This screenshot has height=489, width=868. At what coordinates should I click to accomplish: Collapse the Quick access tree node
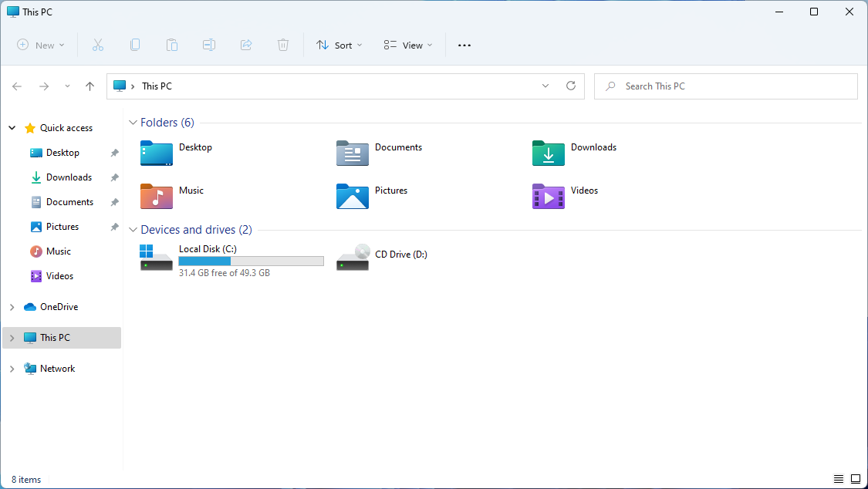point(12,128)
